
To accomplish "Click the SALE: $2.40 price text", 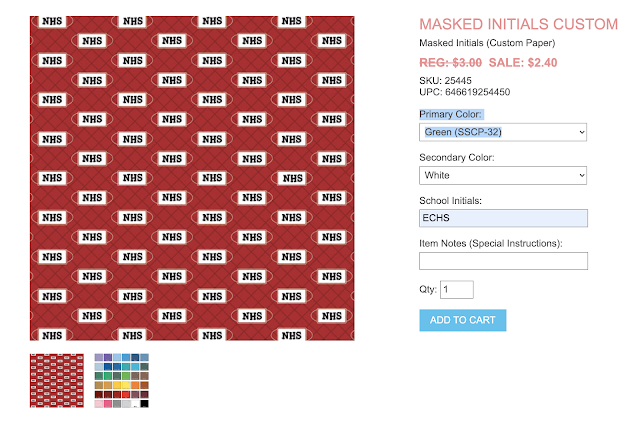I will 523,63.
